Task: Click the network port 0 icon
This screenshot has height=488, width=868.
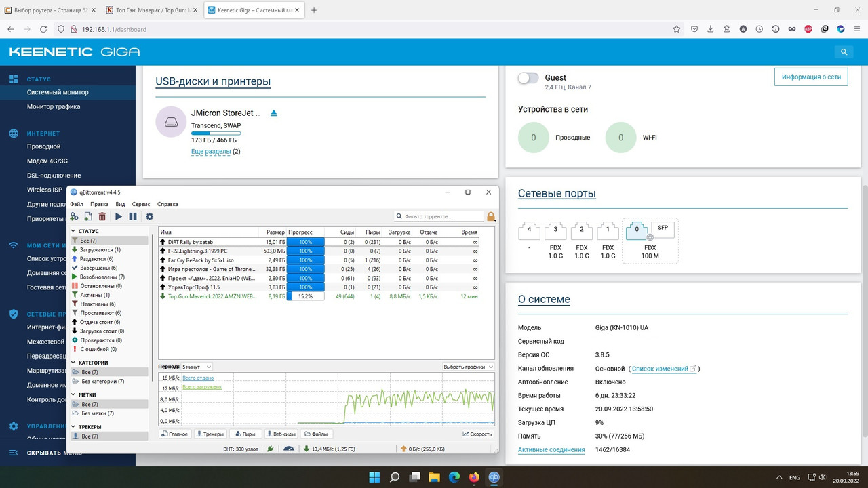Action: tap(637, 230)
